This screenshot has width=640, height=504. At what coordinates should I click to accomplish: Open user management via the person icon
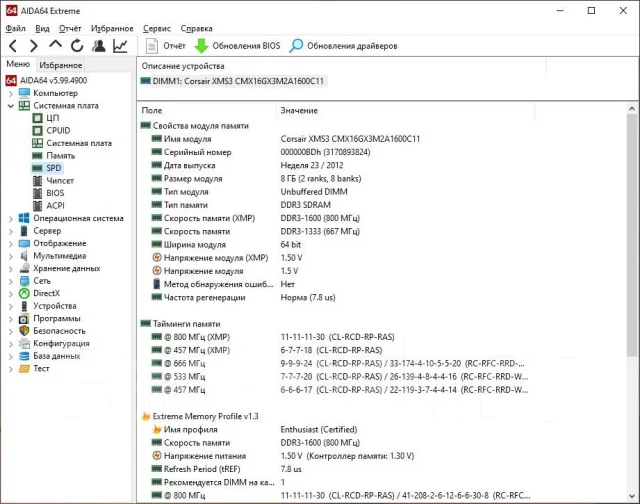98,46
